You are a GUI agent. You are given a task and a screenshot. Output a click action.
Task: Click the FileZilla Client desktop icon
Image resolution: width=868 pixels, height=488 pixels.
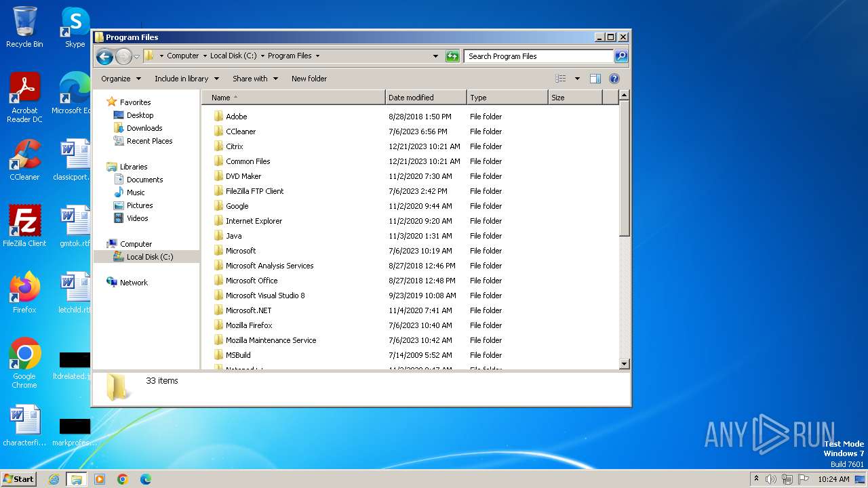(24, 226)
